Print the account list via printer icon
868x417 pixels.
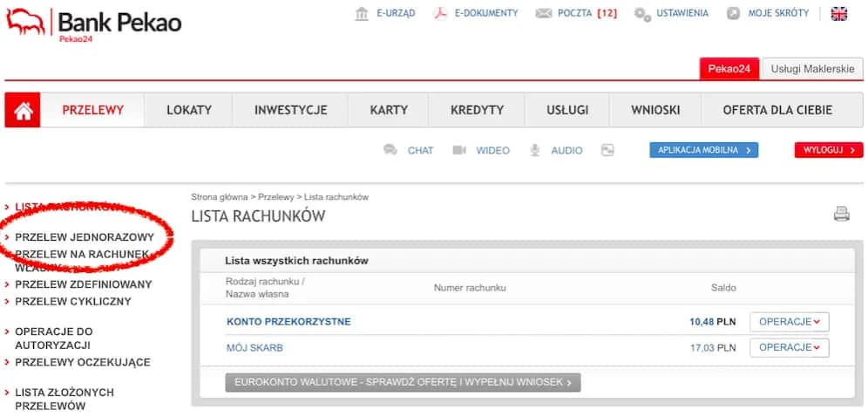(842, 214)
